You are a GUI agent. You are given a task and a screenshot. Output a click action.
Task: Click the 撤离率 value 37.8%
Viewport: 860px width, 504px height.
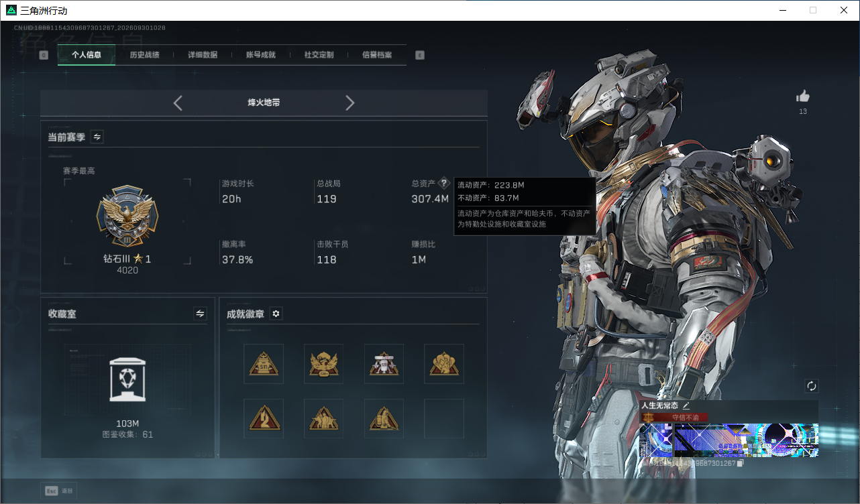(237, 259)
